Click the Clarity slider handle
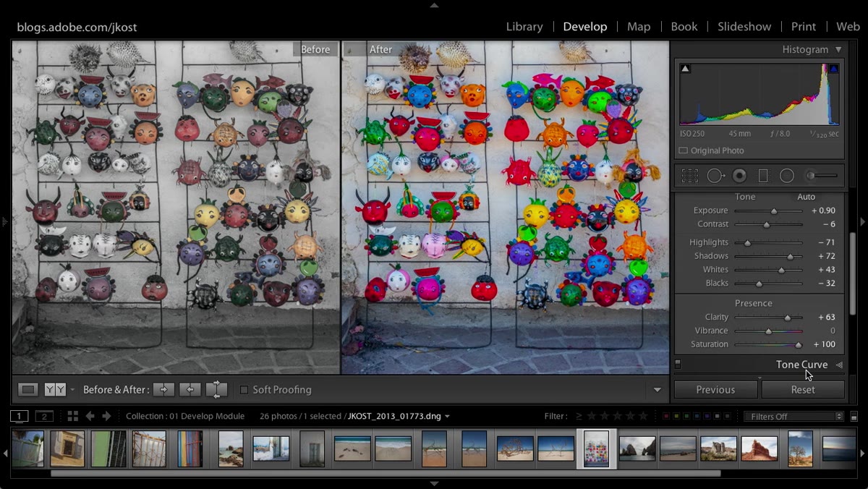 (x=788, y=318)
